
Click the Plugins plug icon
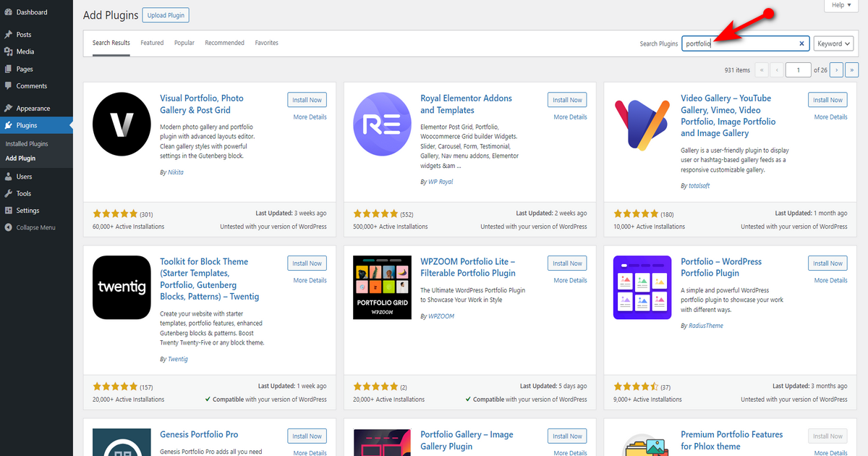coord(8,125)
